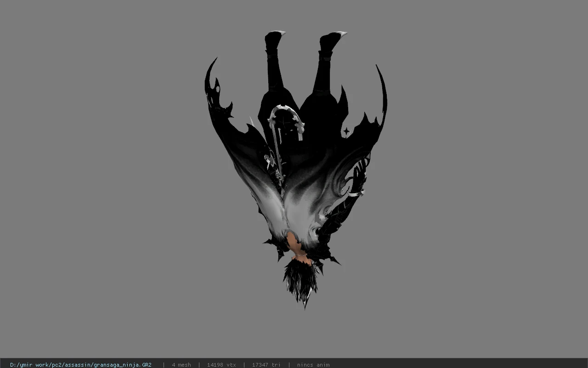Click the 'nincs anim' status entry
Image resolution: width=588 pixels, height=368 pixels.
(313, 365)
